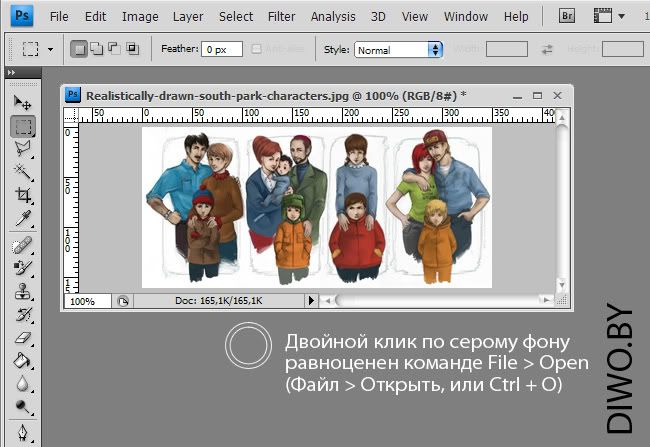Open the View menu
The width and height of the screenshot is (650, 447).
(415, 17)
